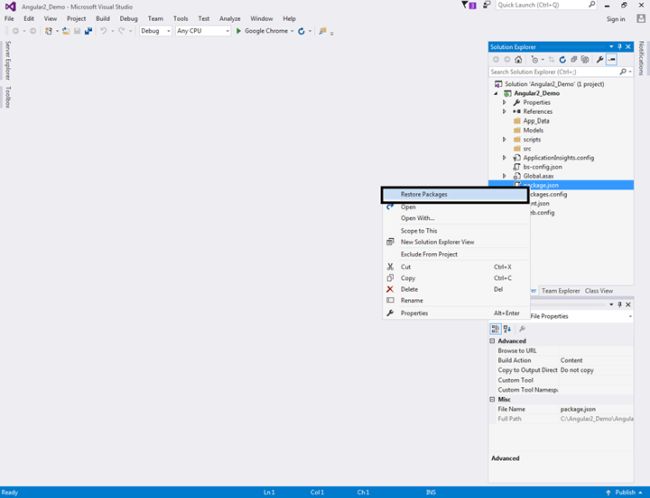Open the Server Explorer side tab
The image size is (650, 498).
(x=7, y=61)
